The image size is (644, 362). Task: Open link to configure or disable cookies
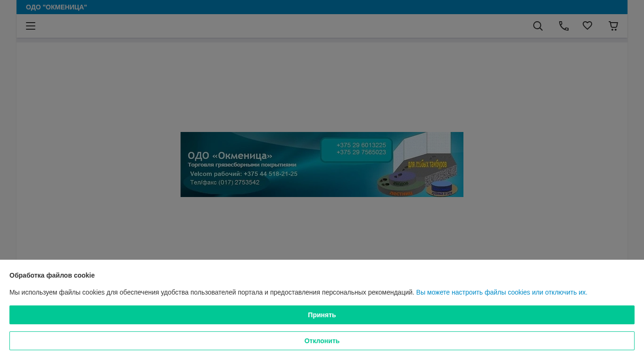tap(502, 292)
